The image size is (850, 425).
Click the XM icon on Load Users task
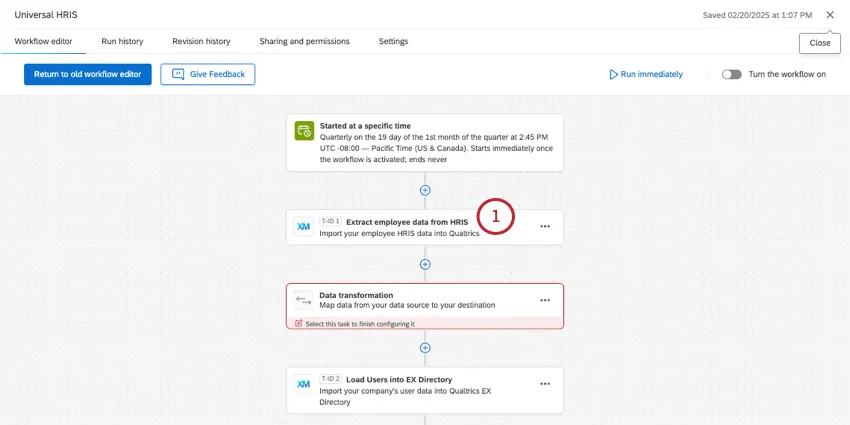point(303,384)
